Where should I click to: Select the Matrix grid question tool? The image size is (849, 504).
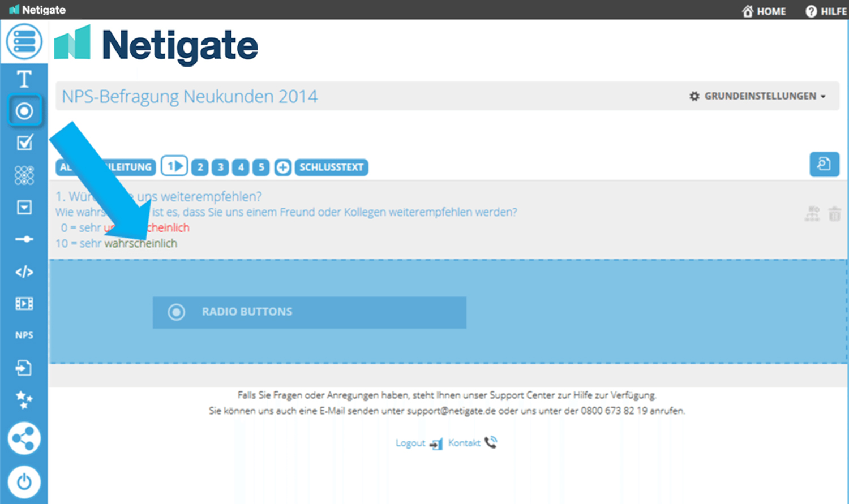pyautogui.click(x=24, y=175)
